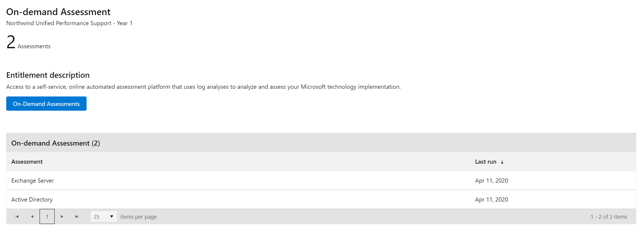Click the 25 value in page size box
The height and width of the screenshot is (232, 644).
click(97, 217)
